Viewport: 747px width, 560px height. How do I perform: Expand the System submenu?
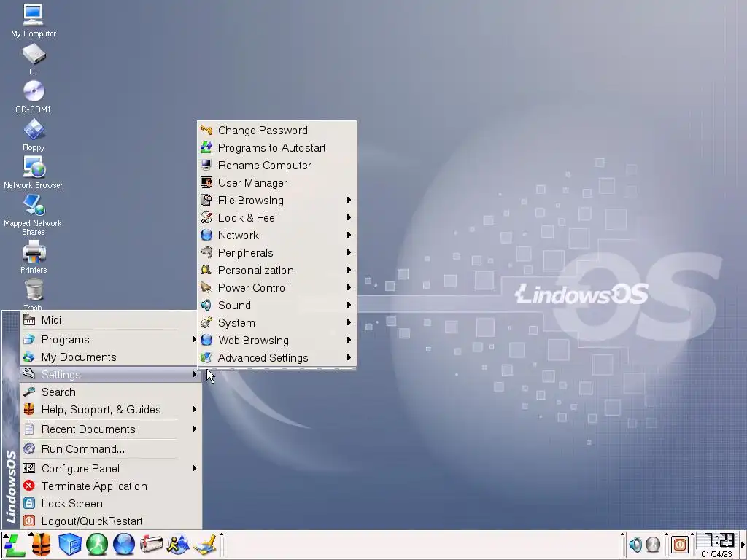[x=276, y=323]
